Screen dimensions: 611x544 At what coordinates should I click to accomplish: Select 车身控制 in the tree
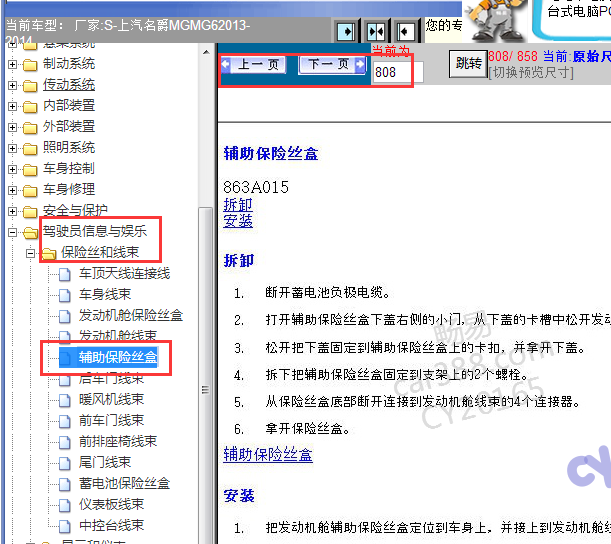[69, 168]
